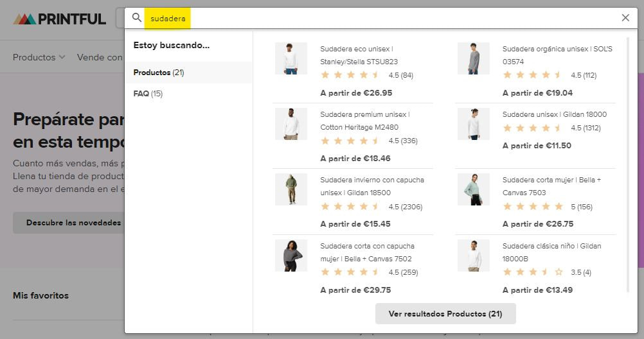
Task: Clear search with the X icon
Action: click(625, 17)
